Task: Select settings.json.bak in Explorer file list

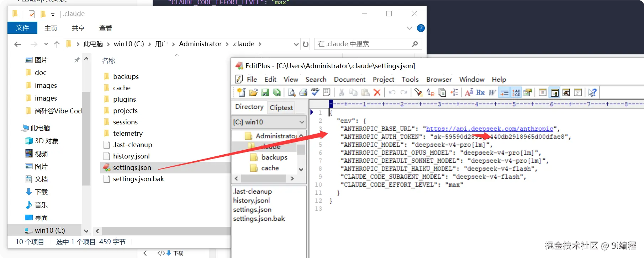Action: click(x=138, y=179)
